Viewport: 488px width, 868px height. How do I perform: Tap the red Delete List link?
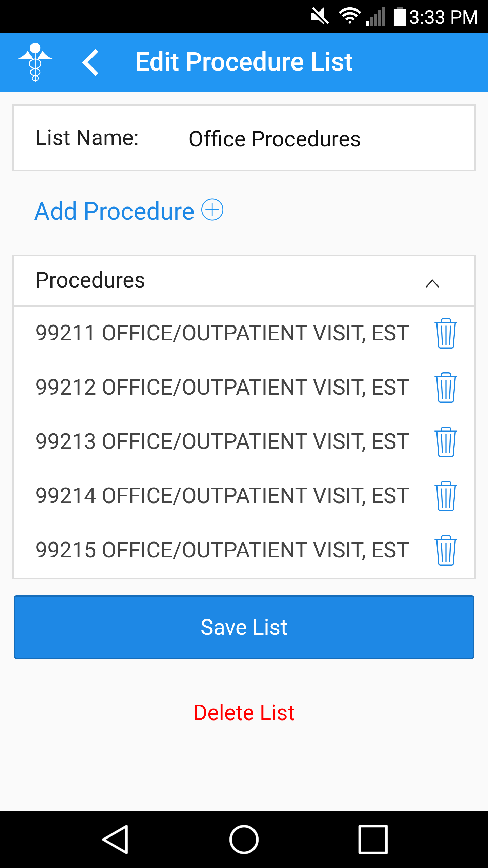point(244,712)
